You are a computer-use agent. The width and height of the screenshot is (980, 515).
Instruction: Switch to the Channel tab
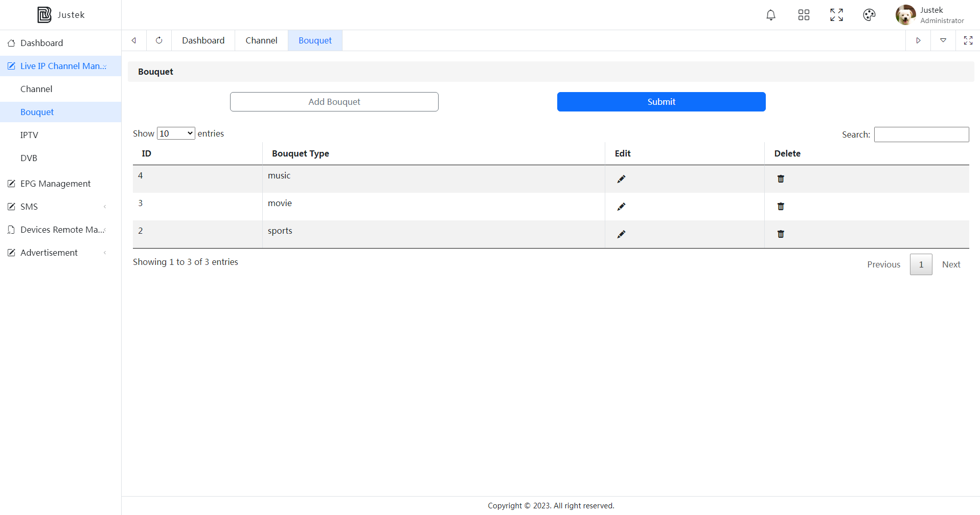point(261,40)
